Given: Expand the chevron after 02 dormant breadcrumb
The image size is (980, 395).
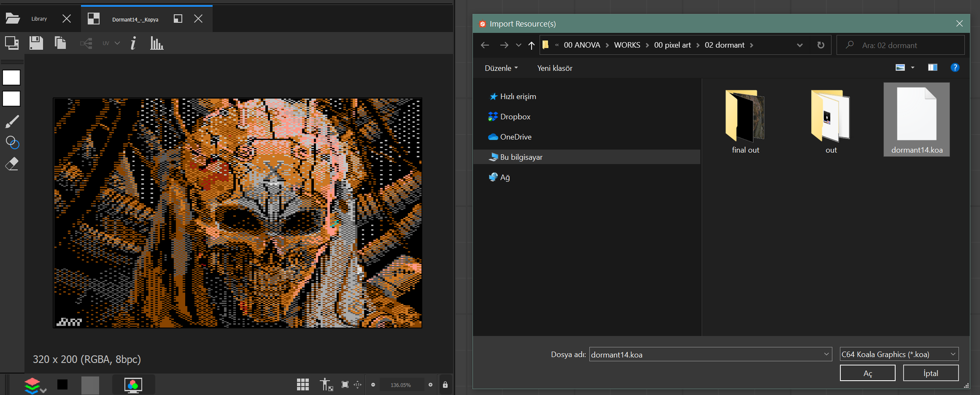Looking at the screenshot, I should (x=752, y=45).
